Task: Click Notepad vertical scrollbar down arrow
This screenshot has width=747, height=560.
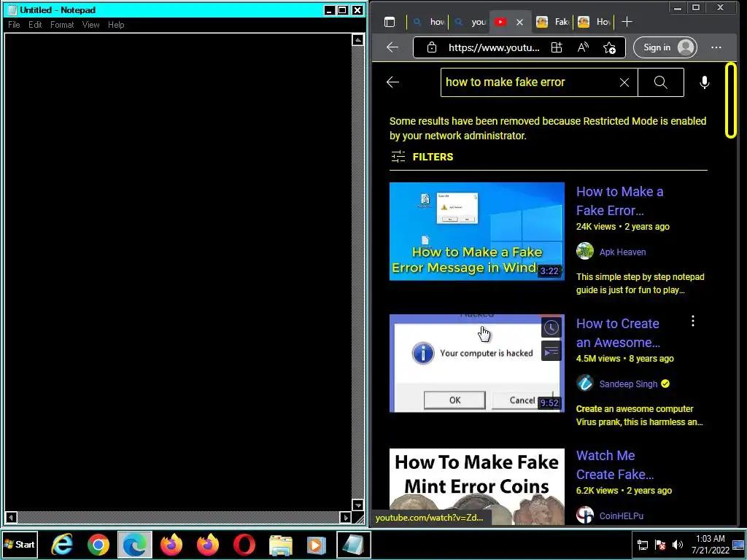Action: point(357,505)
